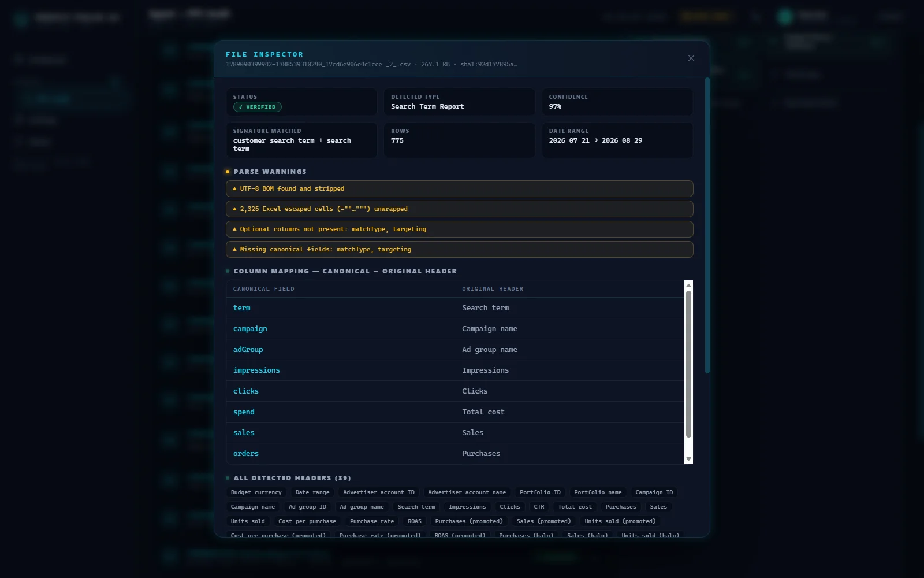The width and height of the screenshot is (924, 578).
Task: Click the 'Date range' header chip
Action: tap(312, 492)
